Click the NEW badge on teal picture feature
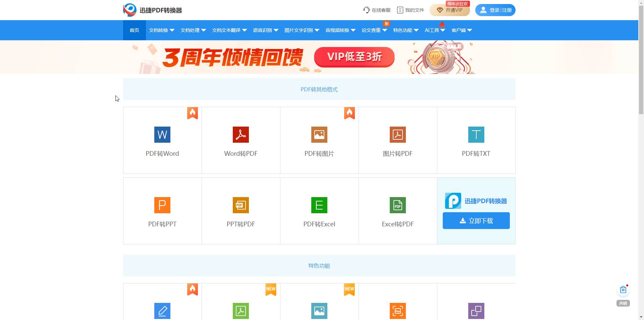Image resolution: width=644 pixels, height=320 pixels. point(349,289)
